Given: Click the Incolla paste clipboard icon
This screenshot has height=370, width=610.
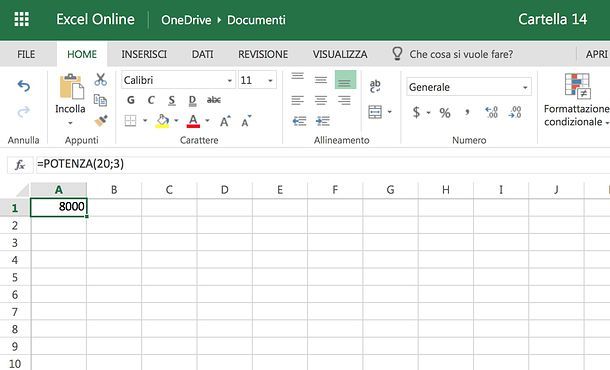Looking at the screenshot, I should [x=71, y=86].
